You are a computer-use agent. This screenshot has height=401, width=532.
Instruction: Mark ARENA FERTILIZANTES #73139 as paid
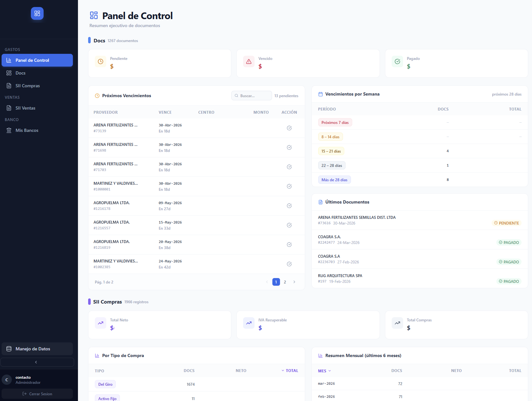point(289,128)
